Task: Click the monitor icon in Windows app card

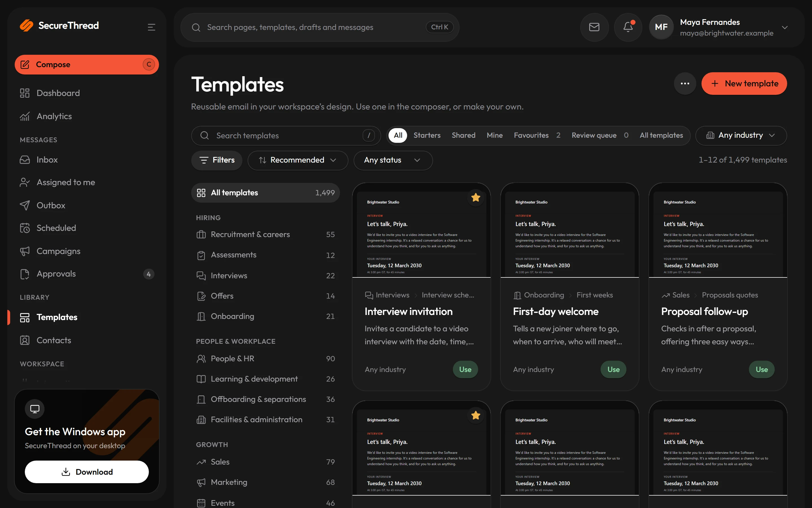Action: pos(35,409)
